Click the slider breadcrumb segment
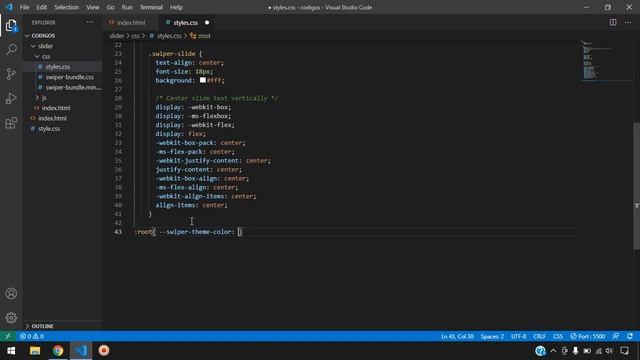Viewport: 640px width, 360px height. click(117, 36)
